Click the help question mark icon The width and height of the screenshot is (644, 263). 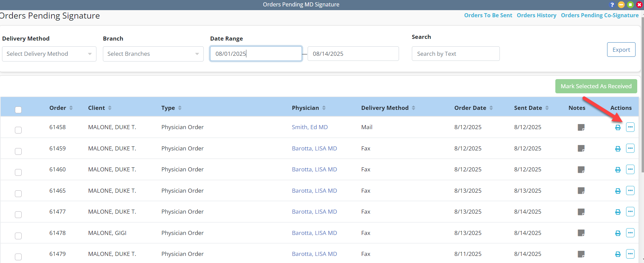612,5
